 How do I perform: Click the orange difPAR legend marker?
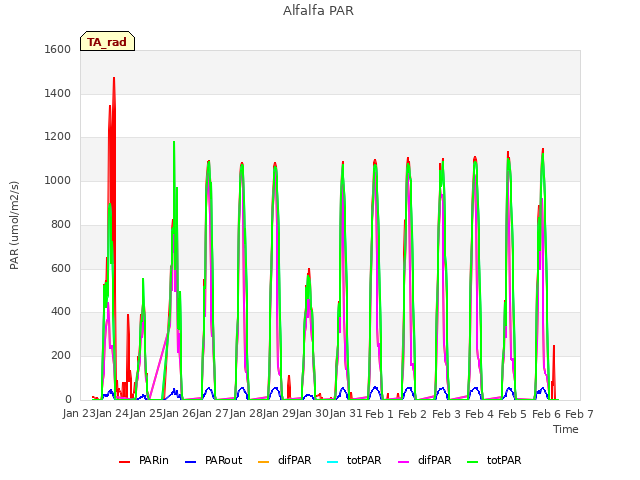pyautogui.click(x=264, y=462)
